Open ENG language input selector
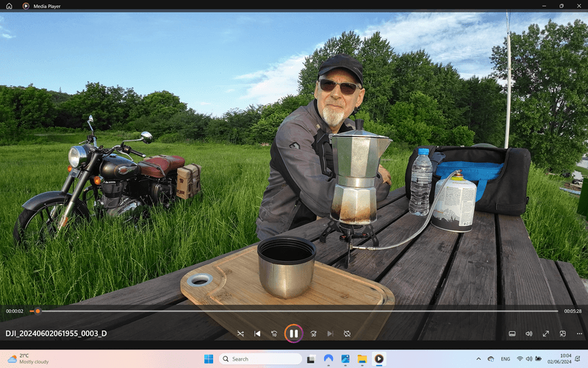This screenshot has width=588, height=368. pyautogui.click(x=506, y=359)
